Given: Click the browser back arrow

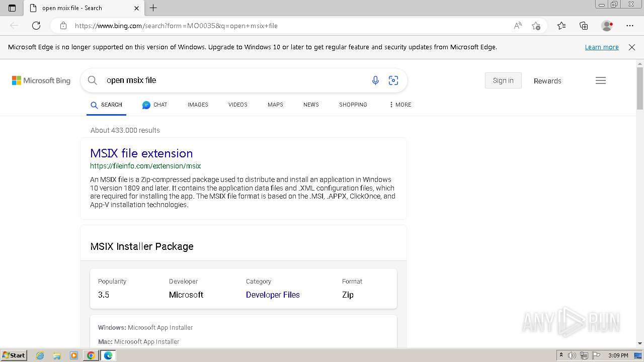Looking at the screenshot, I should [14, 26].
